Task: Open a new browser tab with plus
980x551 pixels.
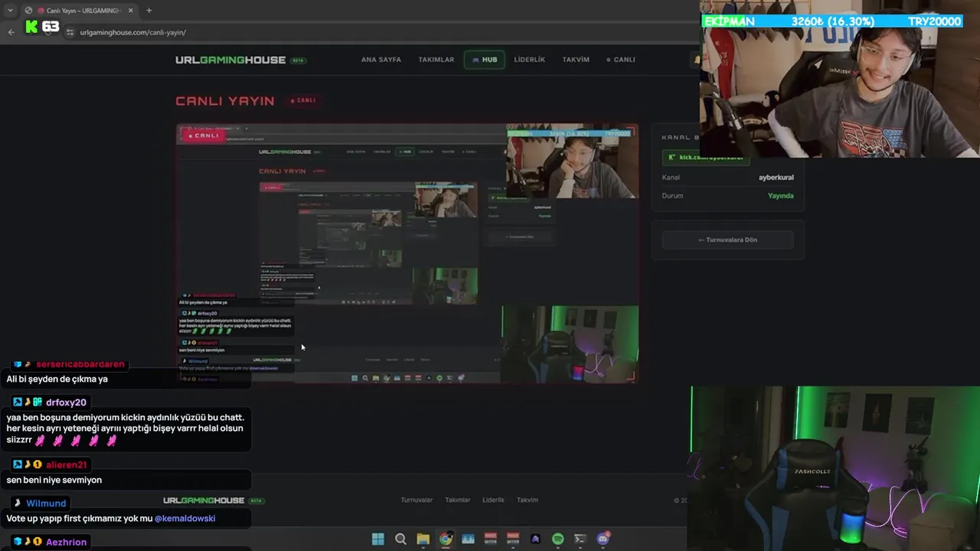Action: pyautogui.click(x=149, y=11)
